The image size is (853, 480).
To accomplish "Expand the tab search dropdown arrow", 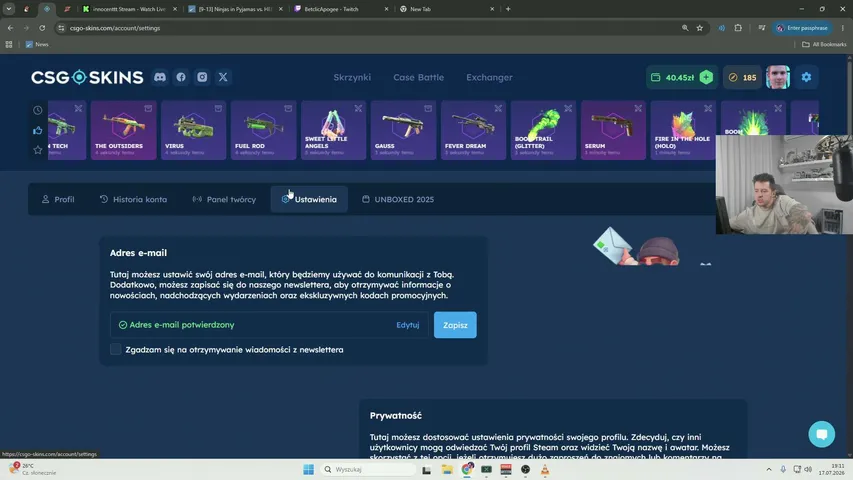I will point(9,9).
